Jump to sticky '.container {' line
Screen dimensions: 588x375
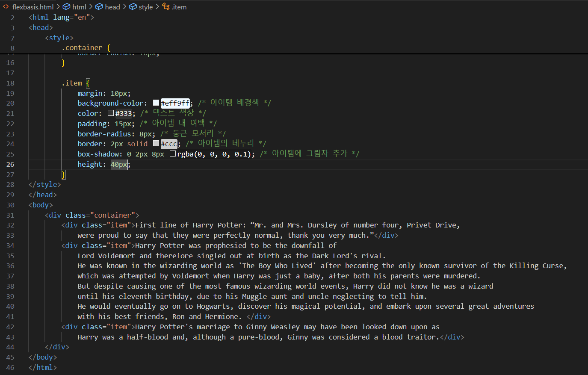(86, 48)
